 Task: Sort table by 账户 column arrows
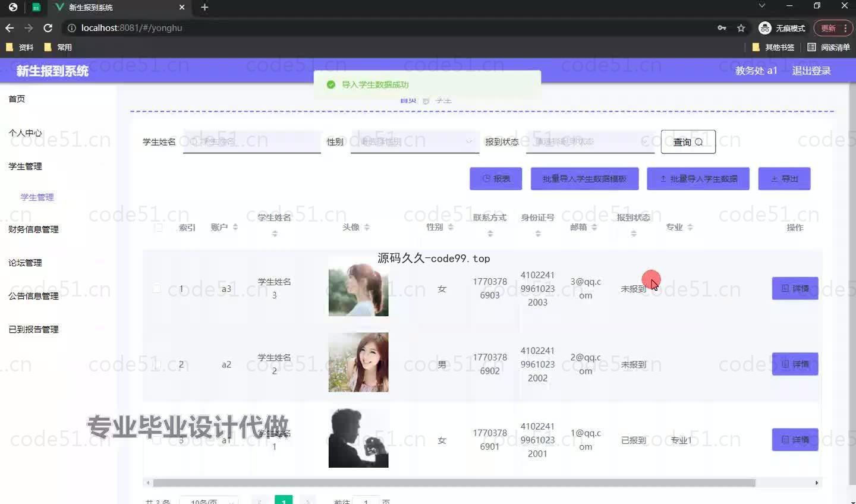[x=235, y=227]
